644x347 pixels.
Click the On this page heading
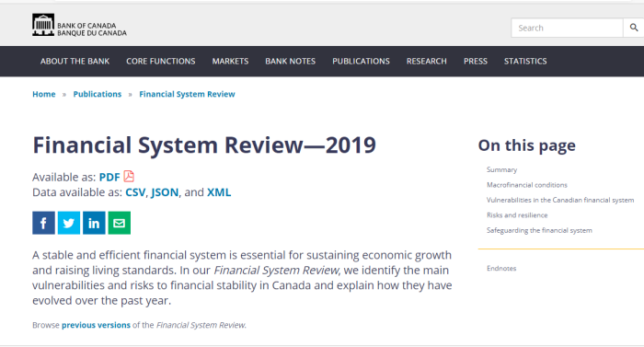click(x=527, y=145)
